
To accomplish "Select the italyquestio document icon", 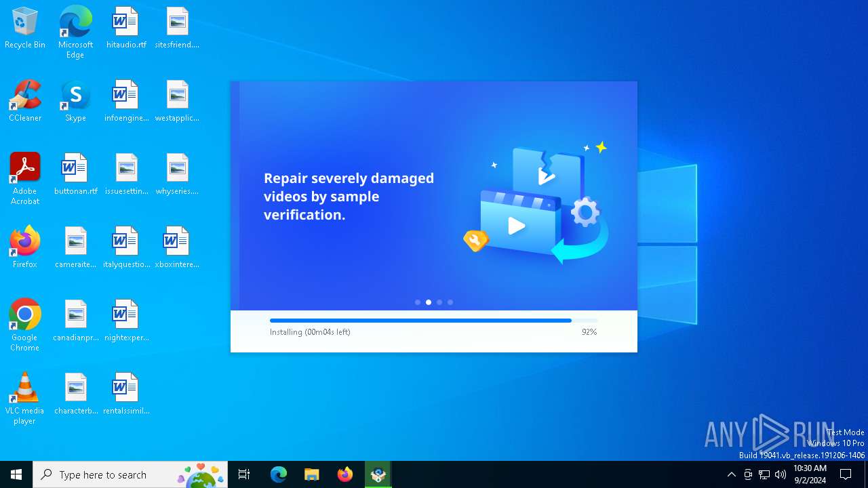I will 126,248.
